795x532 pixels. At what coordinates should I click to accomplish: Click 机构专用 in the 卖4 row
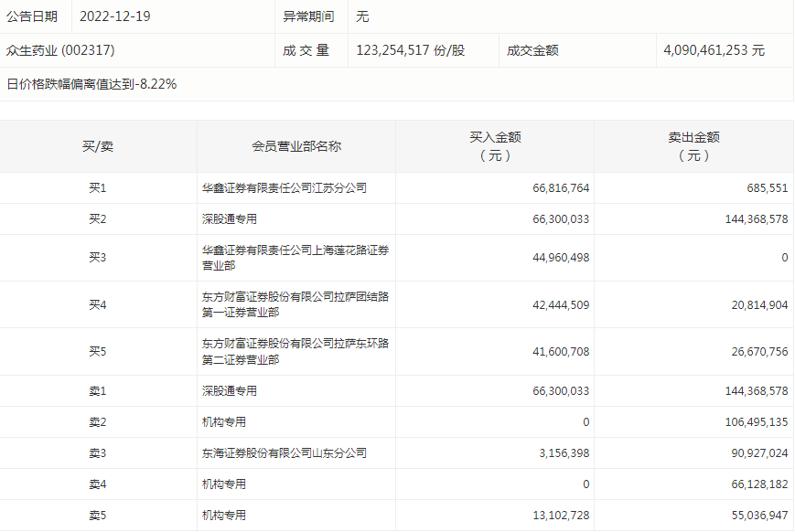pos(223,484)
